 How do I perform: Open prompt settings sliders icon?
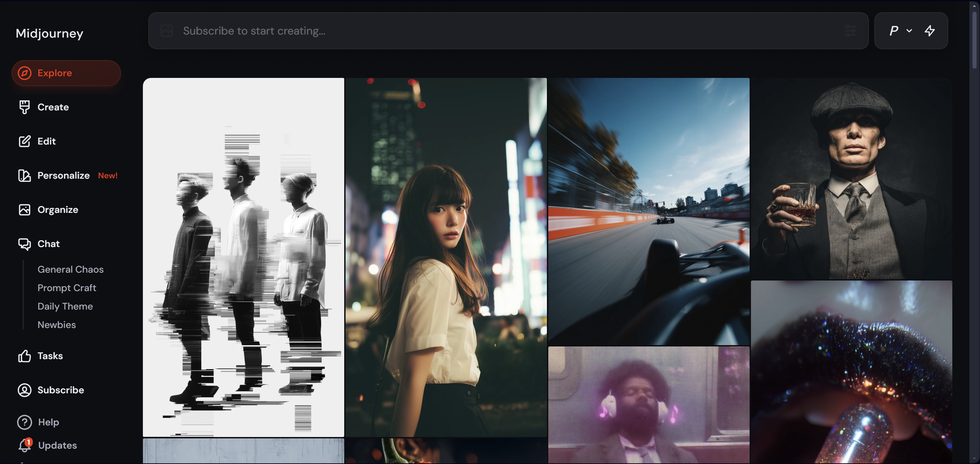pos(851,31)
